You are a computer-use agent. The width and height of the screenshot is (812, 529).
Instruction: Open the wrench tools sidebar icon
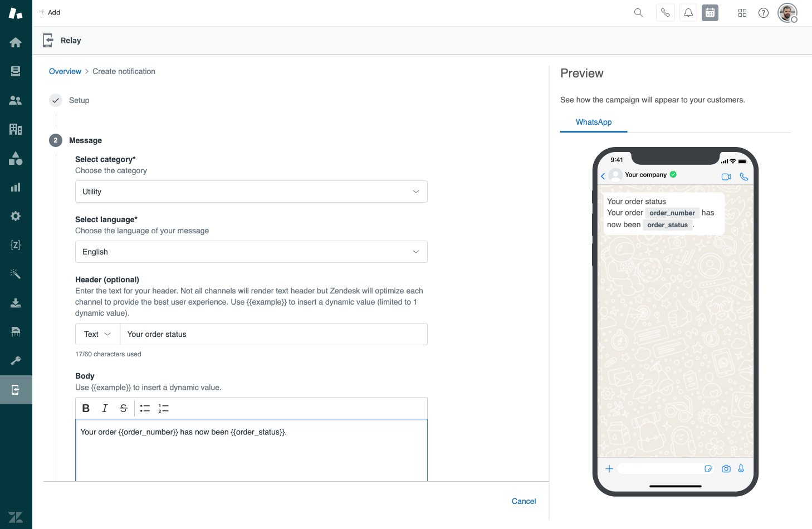click(x=16, y=361)
